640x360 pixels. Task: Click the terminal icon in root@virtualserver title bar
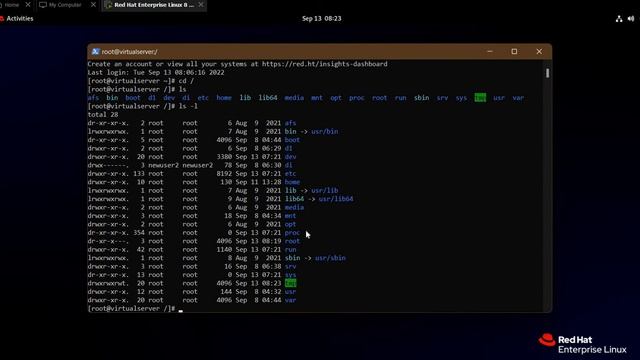coord(95,51)
